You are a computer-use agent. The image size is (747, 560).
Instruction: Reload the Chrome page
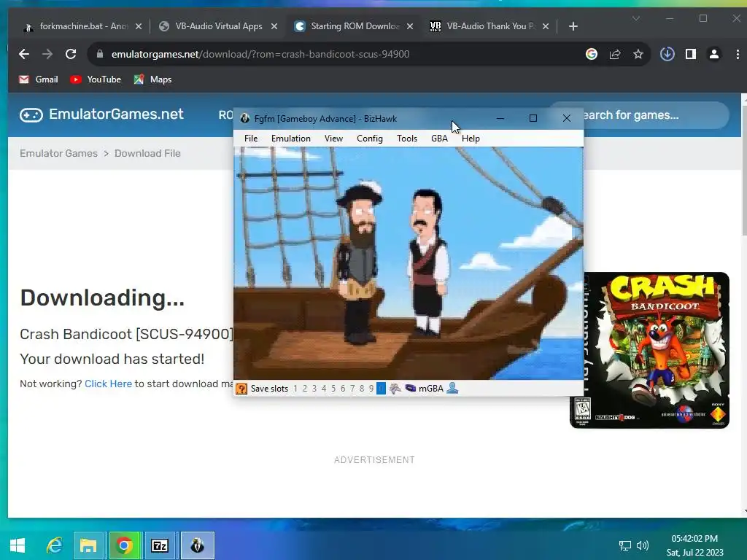click(x=71, y=54)
